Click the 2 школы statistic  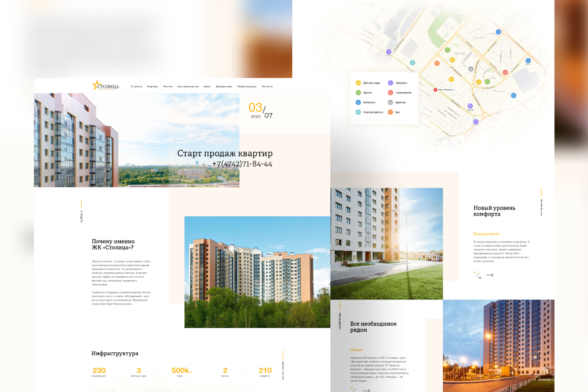225,372
